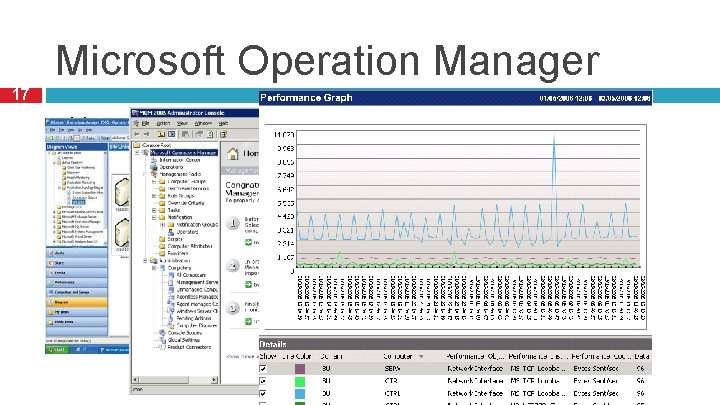Select Pending Actions tree item

194,318
